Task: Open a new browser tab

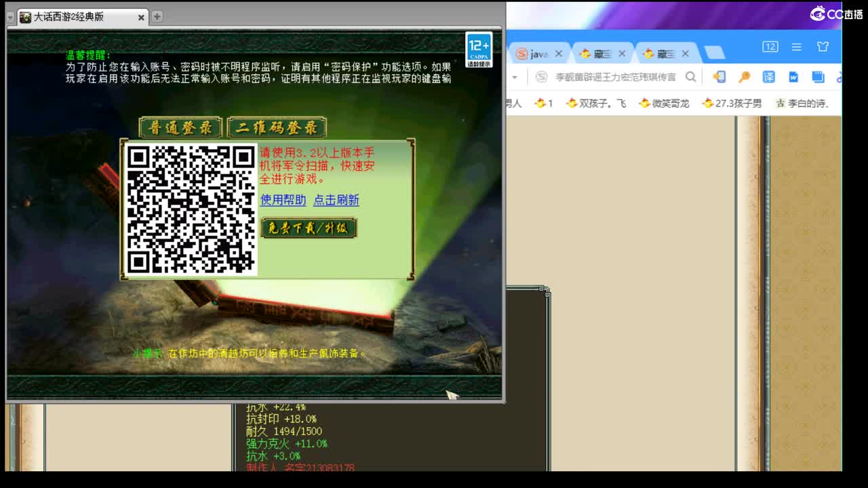Action: coord(714,54)
